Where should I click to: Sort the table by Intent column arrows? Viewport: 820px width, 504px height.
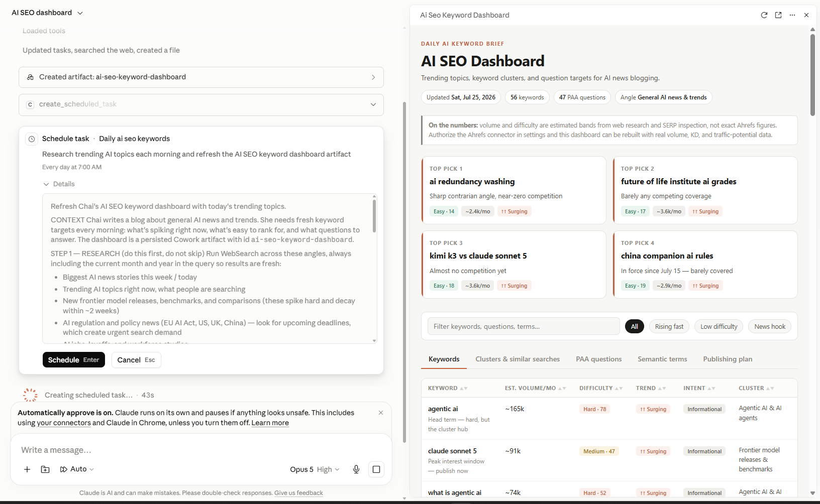pos(711,389)
